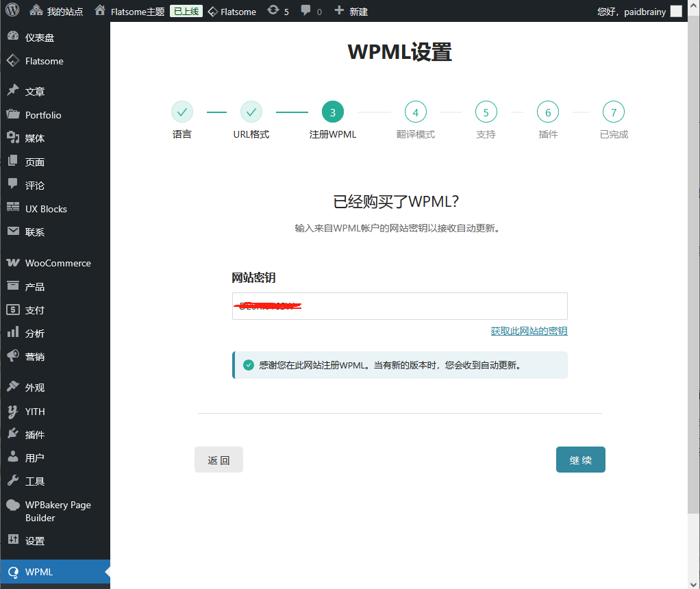Click step 6 插件 circle
700x589 pixels.
click(548, 112)
